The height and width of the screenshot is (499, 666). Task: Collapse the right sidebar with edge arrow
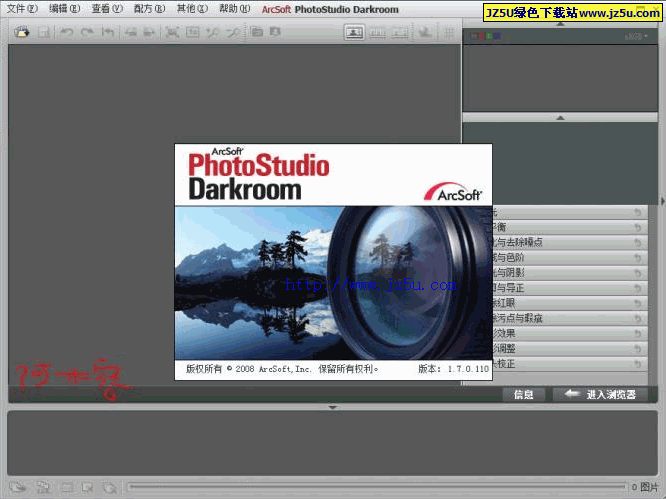pos(662,201)
